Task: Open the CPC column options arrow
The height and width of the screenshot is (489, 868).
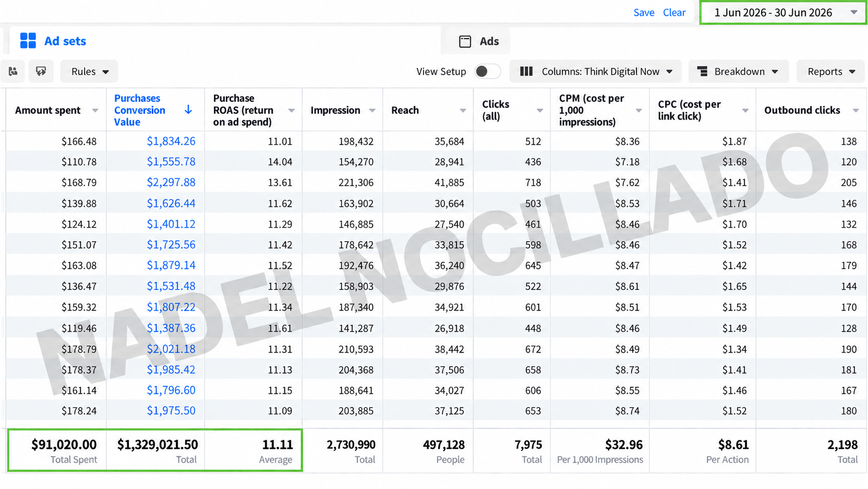Action: click(745, 110)
